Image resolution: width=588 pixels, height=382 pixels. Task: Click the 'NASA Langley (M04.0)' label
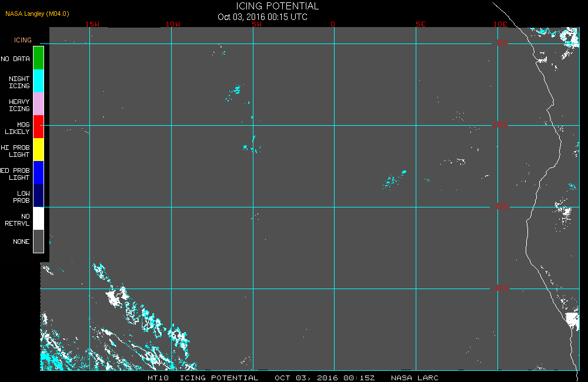[37, 14]
